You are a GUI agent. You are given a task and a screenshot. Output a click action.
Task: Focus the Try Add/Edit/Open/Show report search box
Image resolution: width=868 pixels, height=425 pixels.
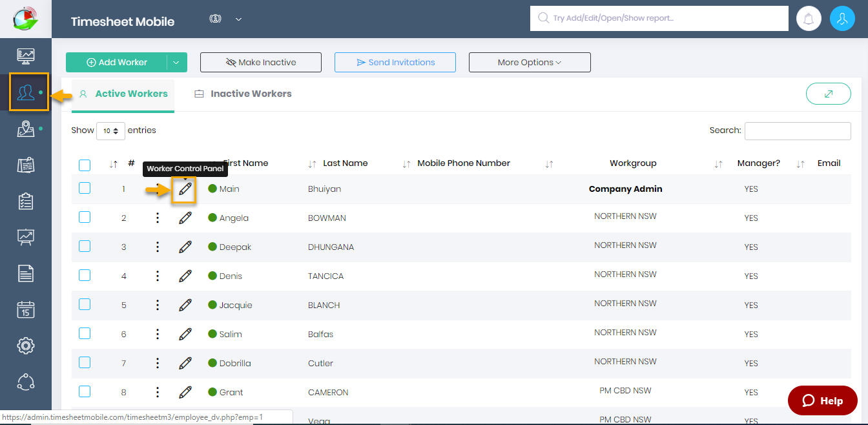[659, 18]
